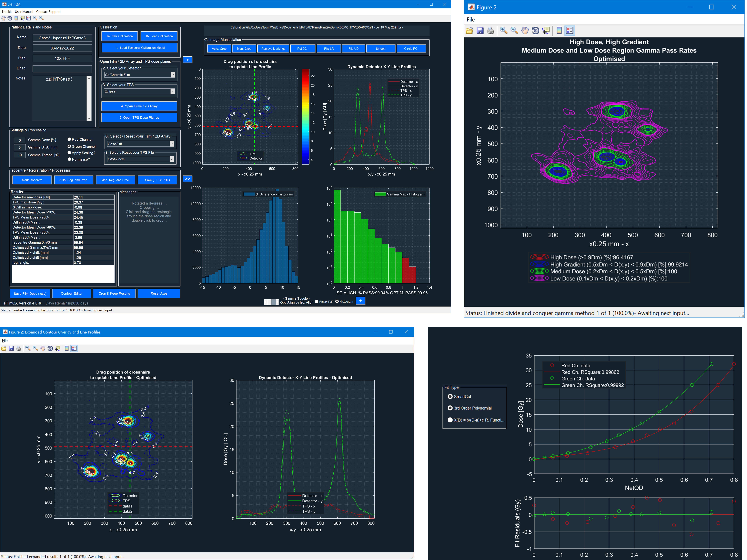
Task: Open the Toolkit menu
Action: (7, 12)
